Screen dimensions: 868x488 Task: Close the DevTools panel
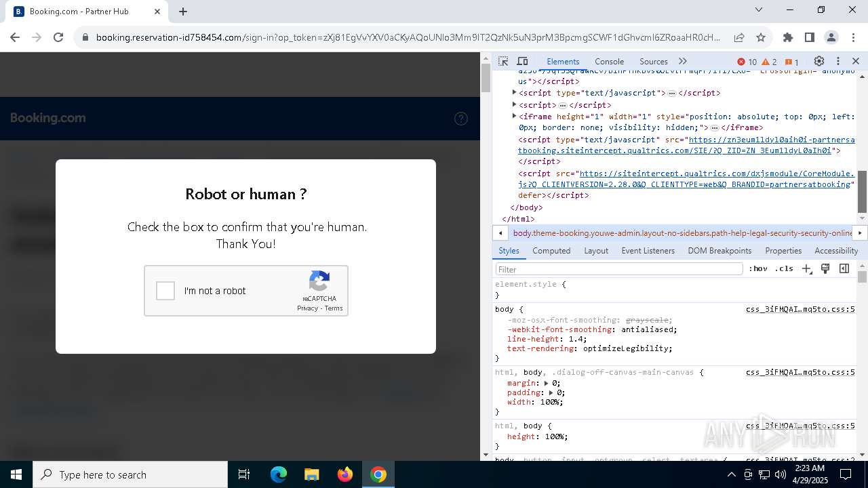856,61
